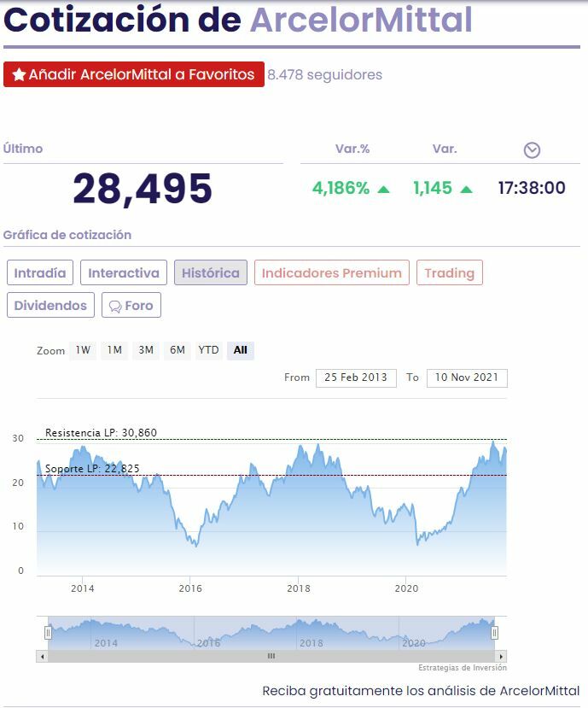
Task: Click the 4,186% variation value
Action: coord(341,188)
